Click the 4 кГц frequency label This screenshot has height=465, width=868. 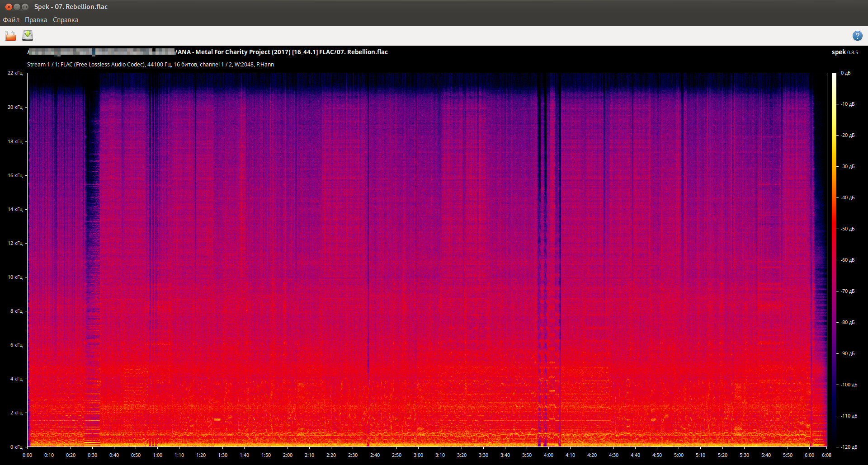tap(16, 379)
